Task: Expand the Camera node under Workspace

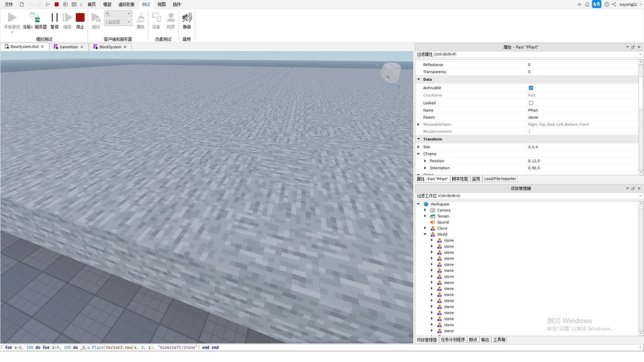Action: tap(426, 210)
